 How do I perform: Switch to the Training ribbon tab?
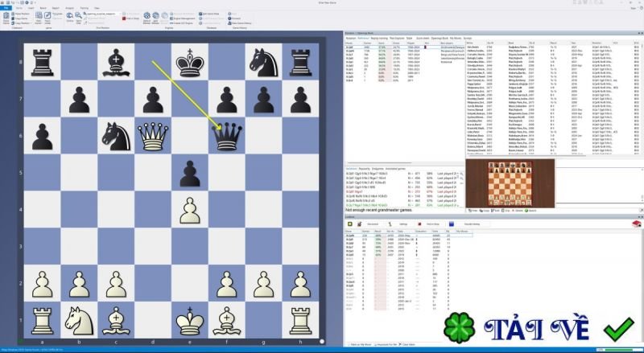point(85,8)
